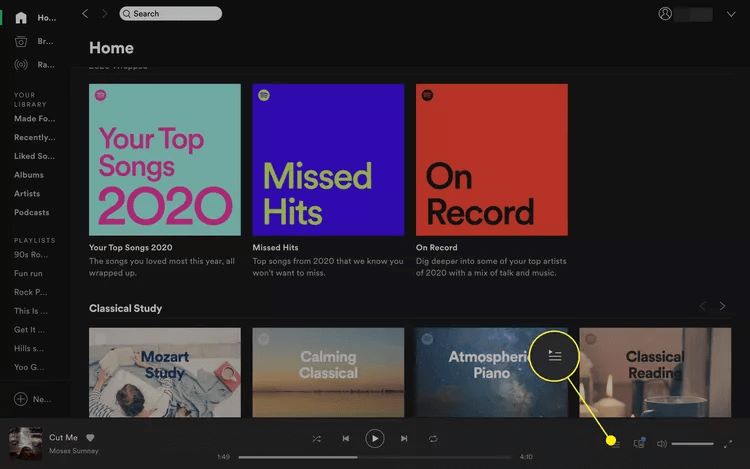Image resolution: width=750 pixels, height=469 pixels.
Task: Create a new playlist with plus icon
Action: pyautogui.click(x=21, y=399)
